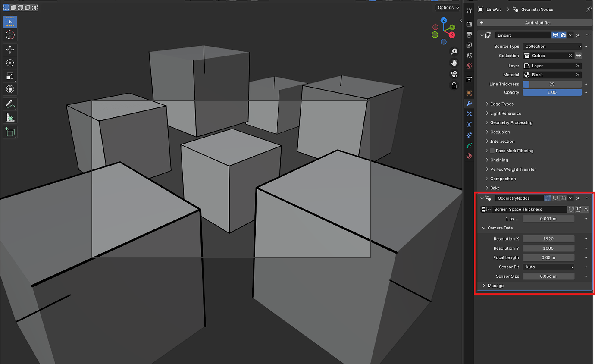This screenshot has height=364, width=595.
Task: Open the Render properties tab
Action: [x=469, y=24]
